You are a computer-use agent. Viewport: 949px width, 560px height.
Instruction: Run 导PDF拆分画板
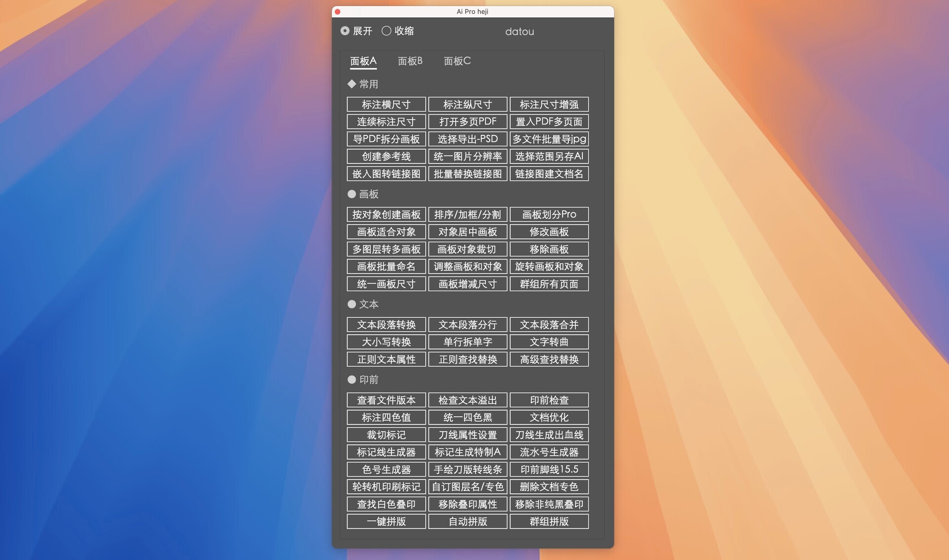[x=387, y=139]
